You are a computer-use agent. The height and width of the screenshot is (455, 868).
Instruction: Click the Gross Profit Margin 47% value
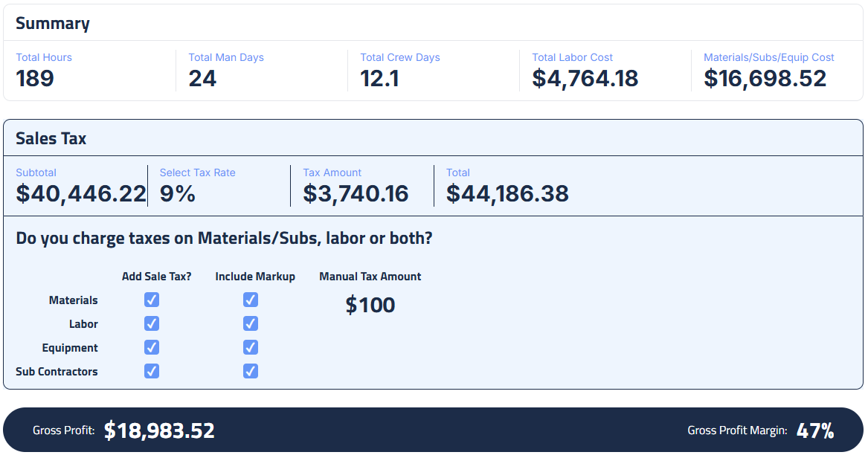[815, 430]
